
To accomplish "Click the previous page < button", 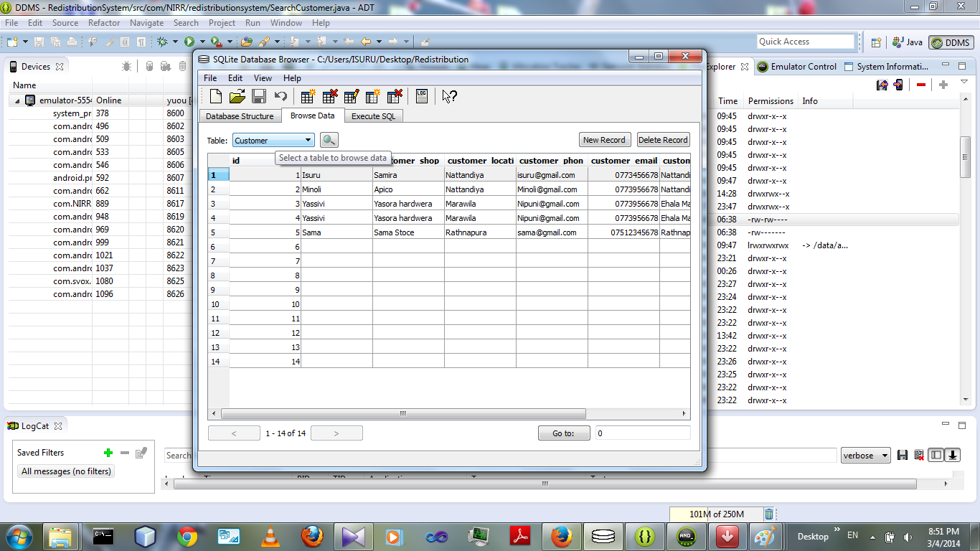I will pyautogui.click(x=234, y=433).
